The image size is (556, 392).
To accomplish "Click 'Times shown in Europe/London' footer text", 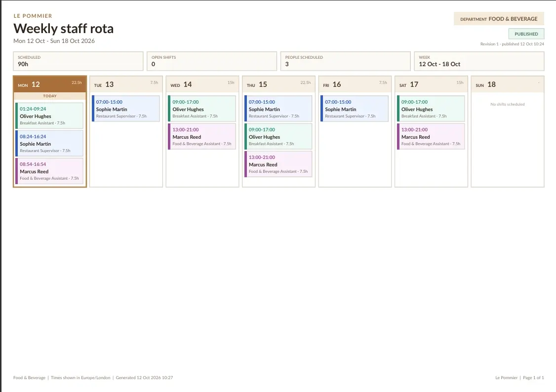I will tap(80, 378).
